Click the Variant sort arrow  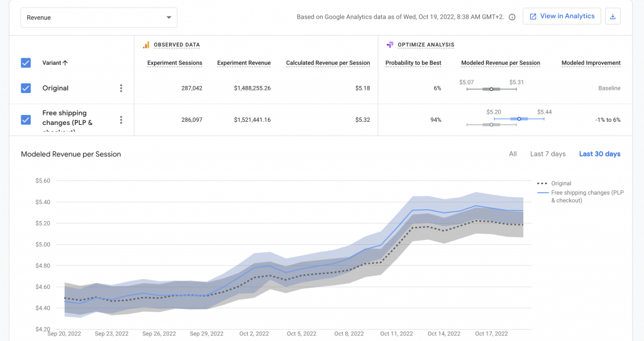(65, 63)
